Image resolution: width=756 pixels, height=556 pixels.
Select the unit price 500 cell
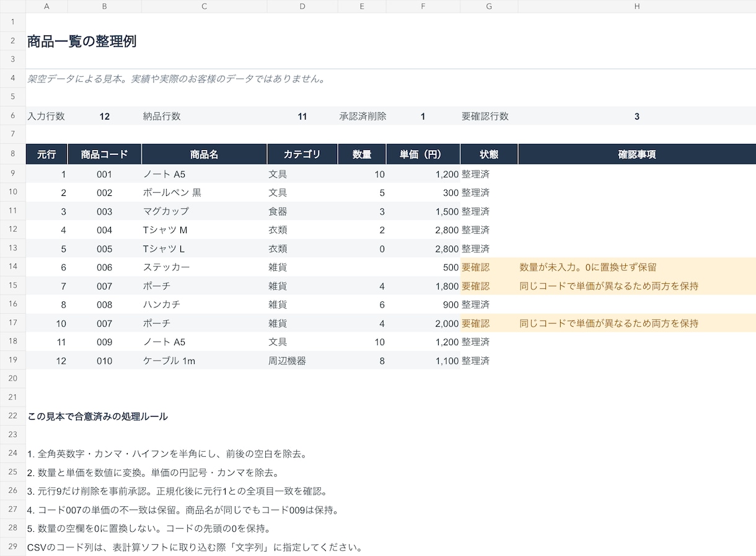423,267
